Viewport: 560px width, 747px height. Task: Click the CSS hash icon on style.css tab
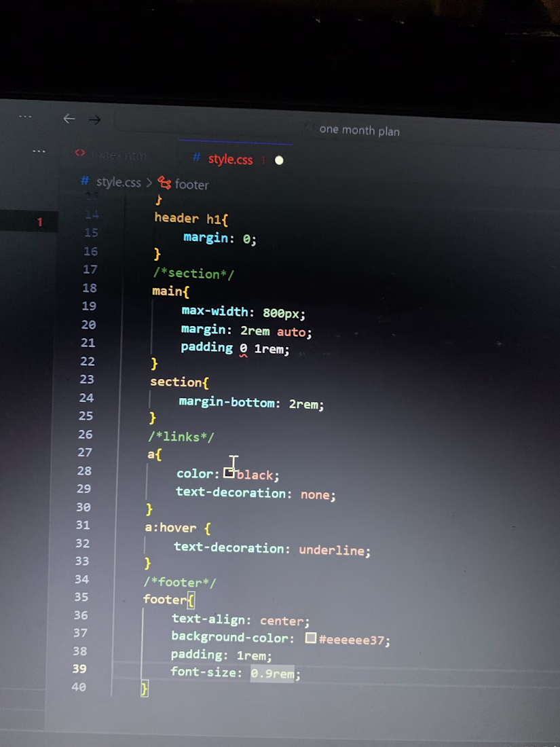point(196,158)
